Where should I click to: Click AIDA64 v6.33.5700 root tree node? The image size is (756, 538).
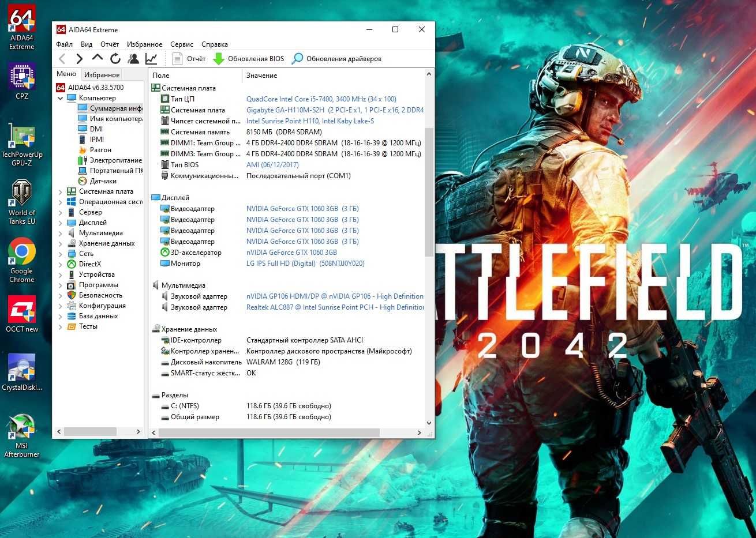pyautogui.click(x=89, y=88)
